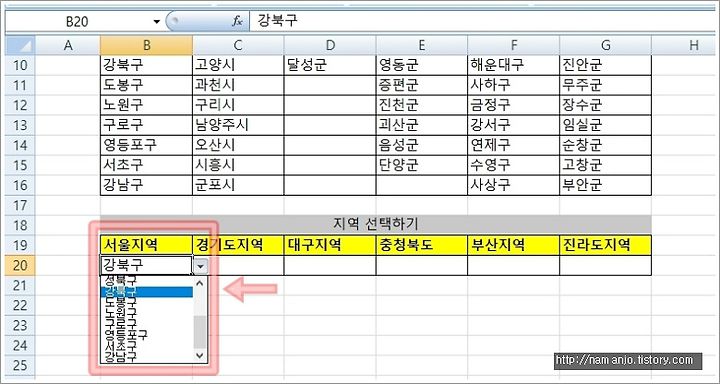Screen dimensions: 720x384
Task: Select the empty cell below 충청북도
Action: 422,265
